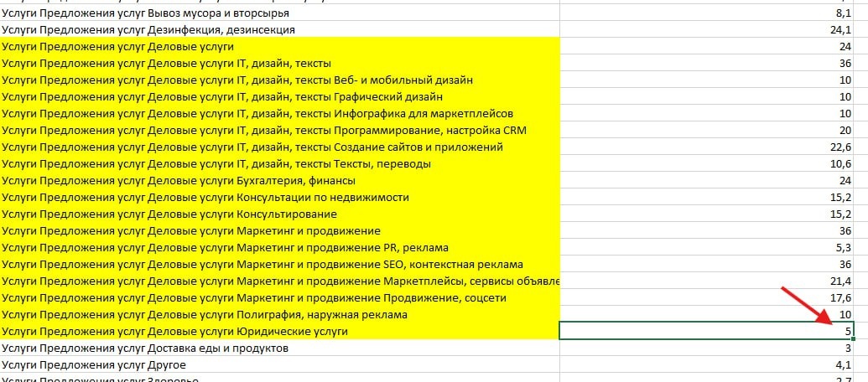The height and width of the screenshot is (382, 868).
Task: Select the 'Продвижение, соцсети' cell
Action: coord(279,298)
